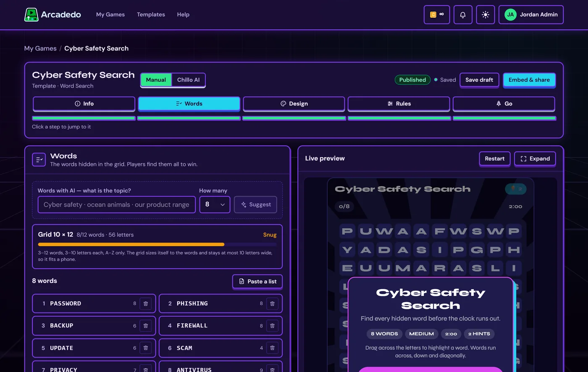This screenshot has height=372, width=588.
Task: Click Save draft button
Action: [479, 80]
